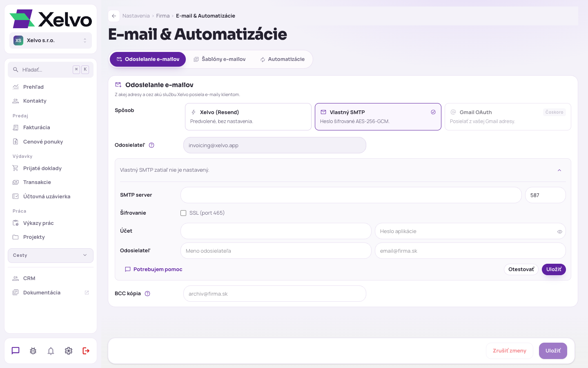Screen dimensions: 588x368
Task: Focus Meno odosielateľa field
Action: [x=276, y=251]
